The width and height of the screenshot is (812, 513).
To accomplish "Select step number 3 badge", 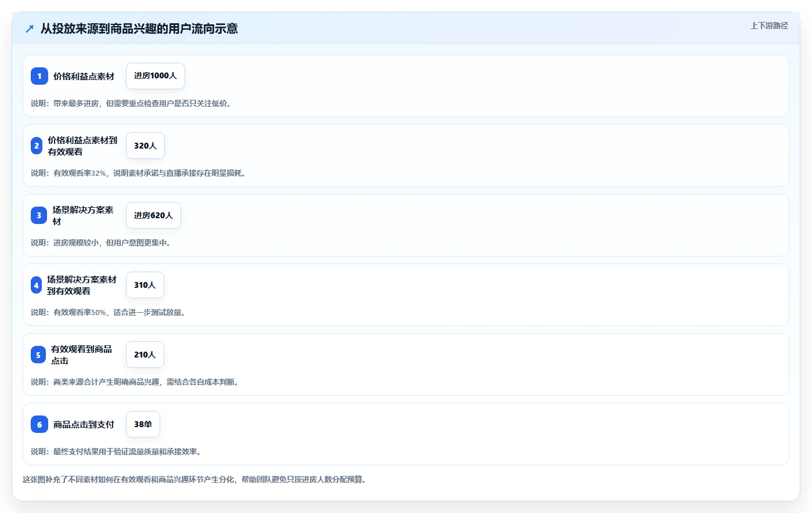I will (x=39, y=215).
